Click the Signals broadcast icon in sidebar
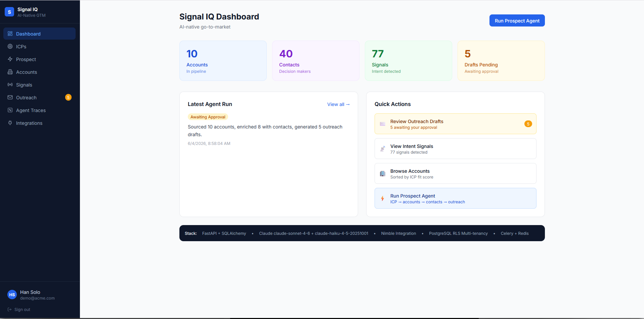 (10, 85)
